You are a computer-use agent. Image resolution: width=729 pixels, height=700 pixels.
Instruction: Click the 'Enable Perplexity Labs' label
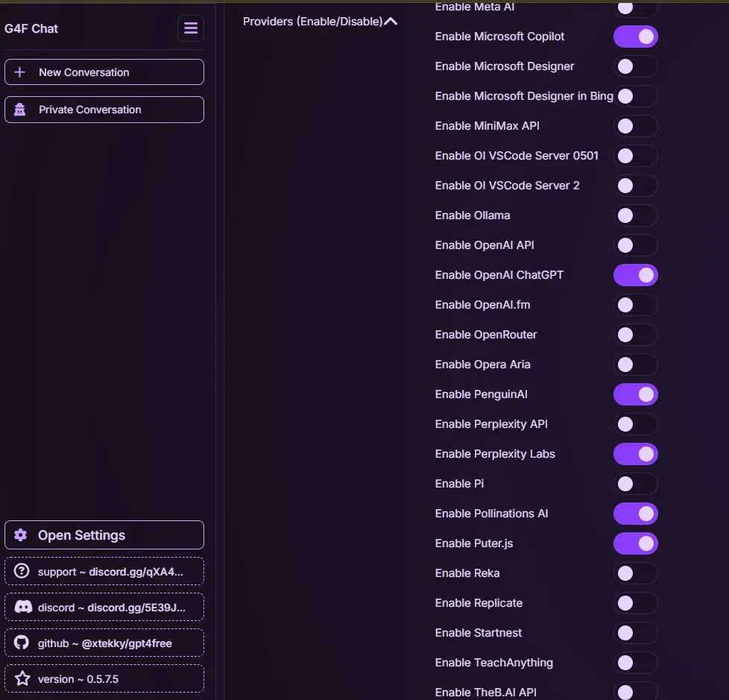point(495,454)
